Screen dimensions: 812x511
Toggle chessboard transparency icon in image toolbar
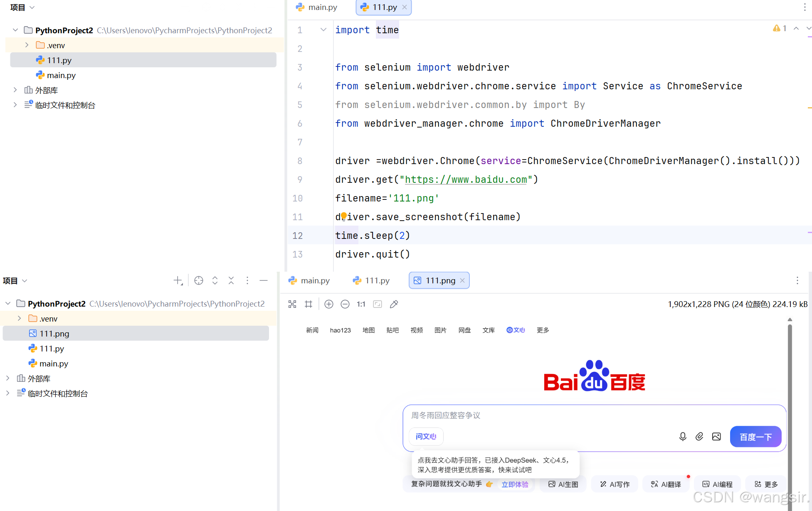[x=292, y=304]
